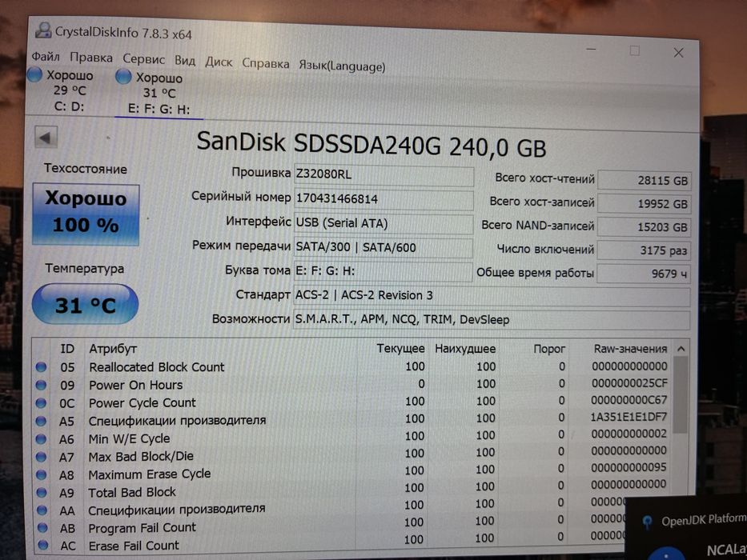This screenshot has width=747, height=560.
Task: Click the 31 °C temperature button
Action: click(86, 304)
